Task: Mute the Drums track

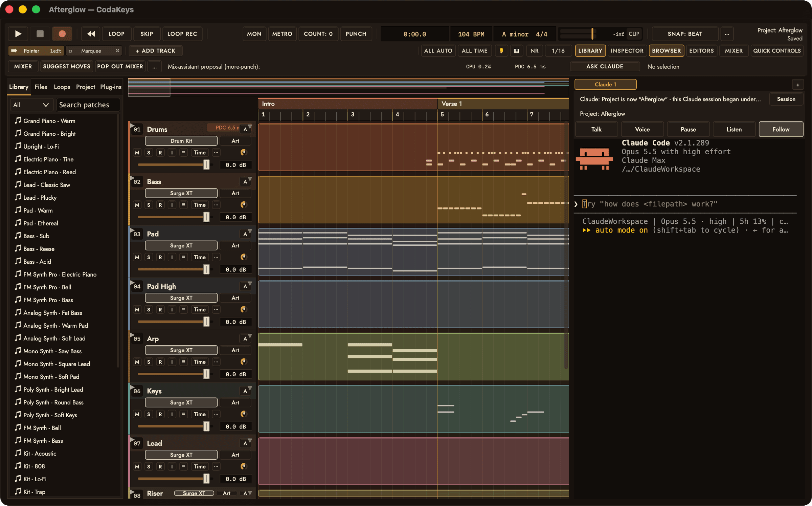Action: pos(137,153)
